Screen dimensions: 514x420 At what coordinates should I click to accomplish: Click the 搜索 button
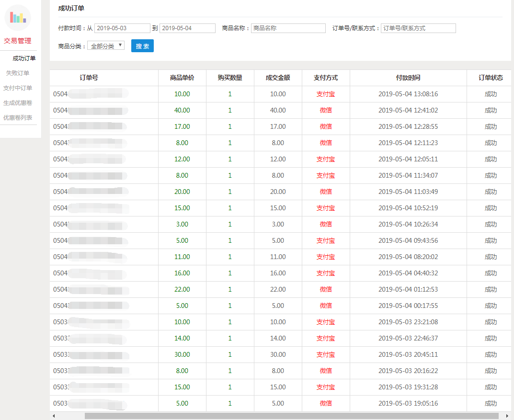click(142, 46)
